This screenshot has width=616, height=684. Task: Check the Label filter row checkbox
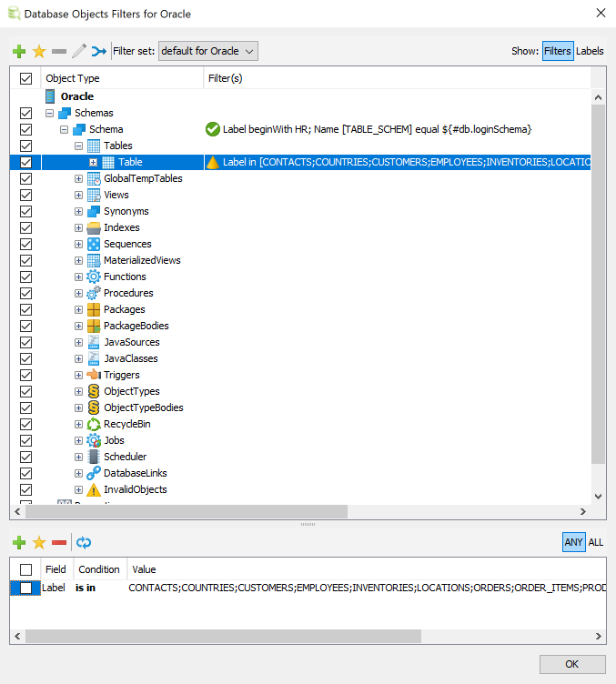pyautogui.click(x=25, y=588)
